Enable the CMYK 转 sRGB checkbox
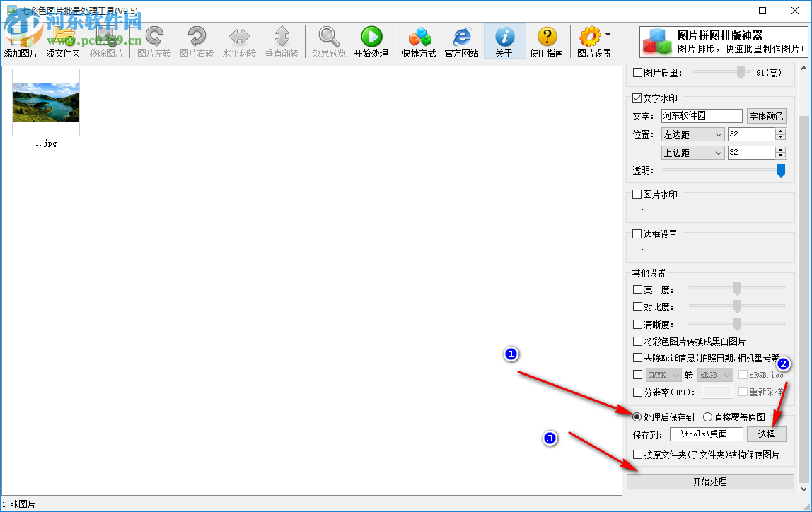The image size is (812, 512). pos(638,375)
